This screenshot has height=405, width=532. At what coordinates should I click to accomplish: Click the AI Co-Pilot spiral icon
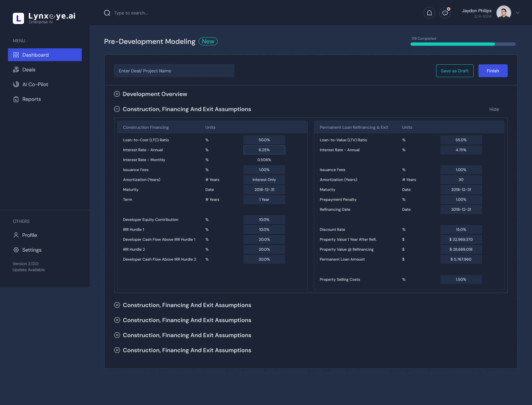point(16,85)
